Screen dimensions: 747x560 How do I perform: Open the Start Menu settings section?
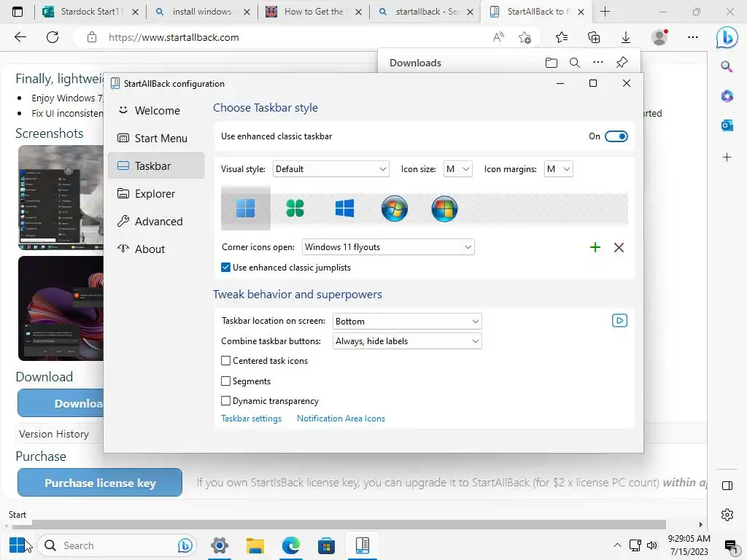[x=156, y=138]
